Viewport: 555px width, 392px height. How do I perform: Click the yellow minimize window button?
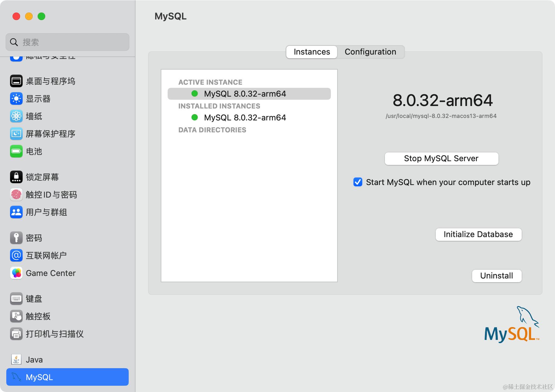29,16
